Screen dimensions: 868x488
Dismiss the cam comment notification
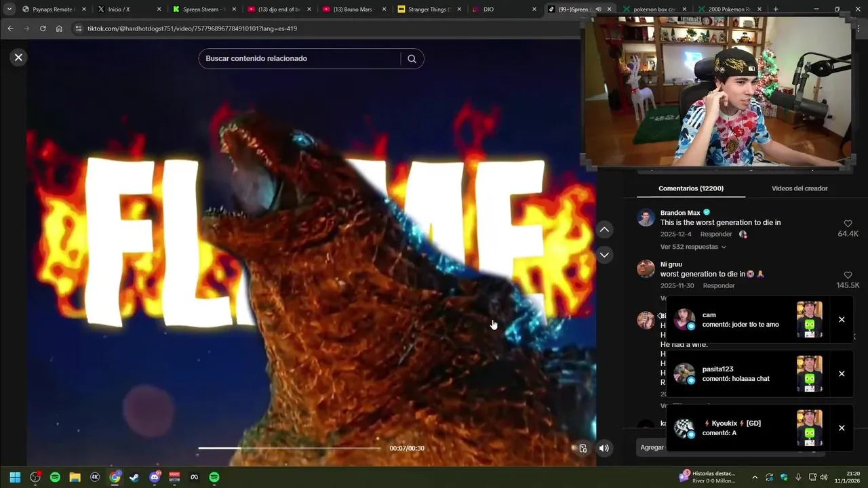click(x=842, y=320)
